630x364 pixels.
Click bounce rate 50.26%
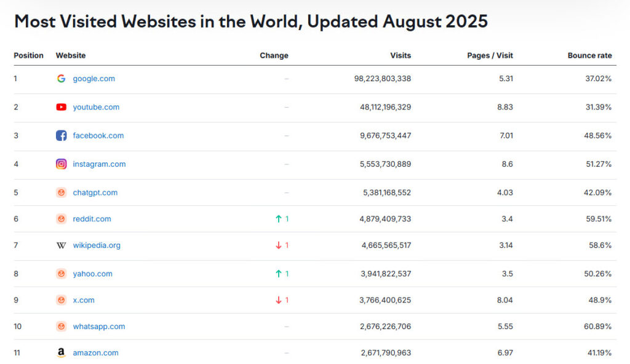[598, 274]
